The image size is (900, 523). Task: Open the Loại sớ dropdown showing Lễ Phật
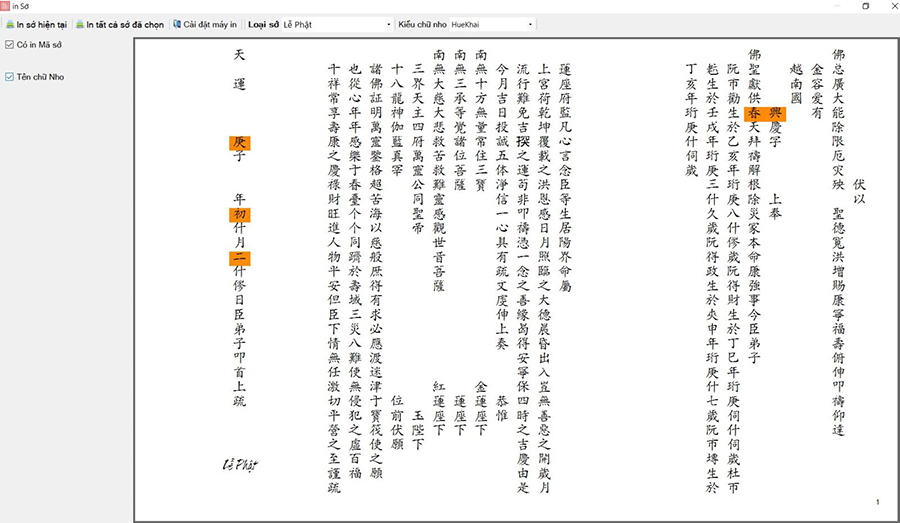(x=337, y=25)
